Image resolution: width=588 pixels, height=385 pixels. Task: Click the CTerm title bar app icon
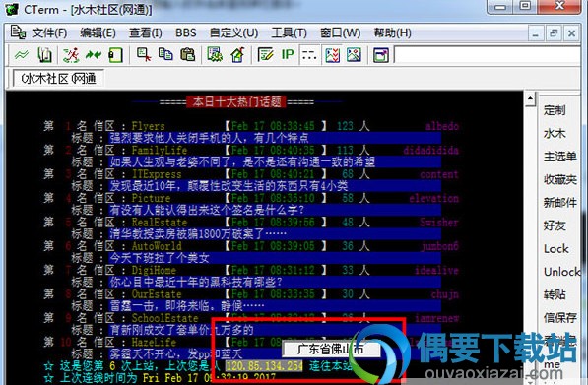pos(11,9)
